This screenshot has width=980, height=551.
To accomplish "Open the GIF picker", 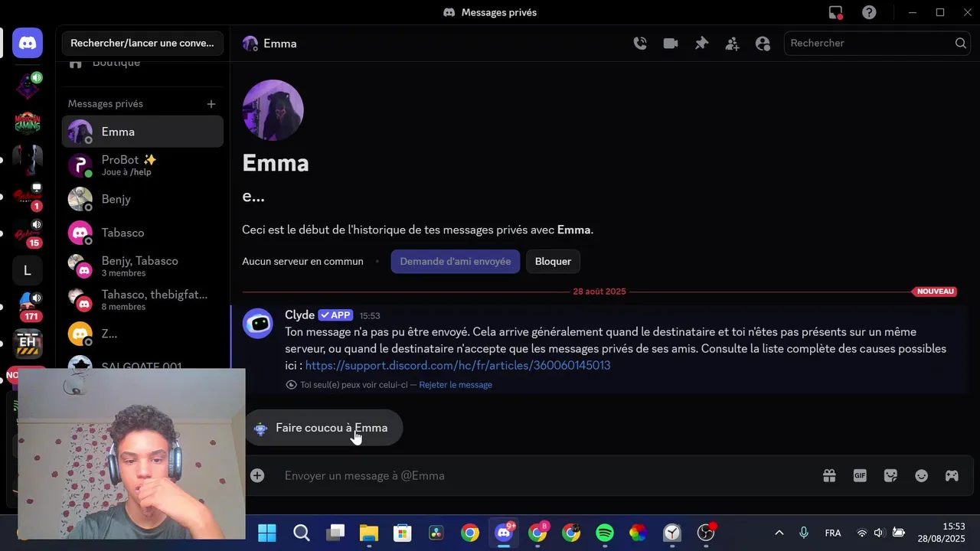I will point(860,476).
